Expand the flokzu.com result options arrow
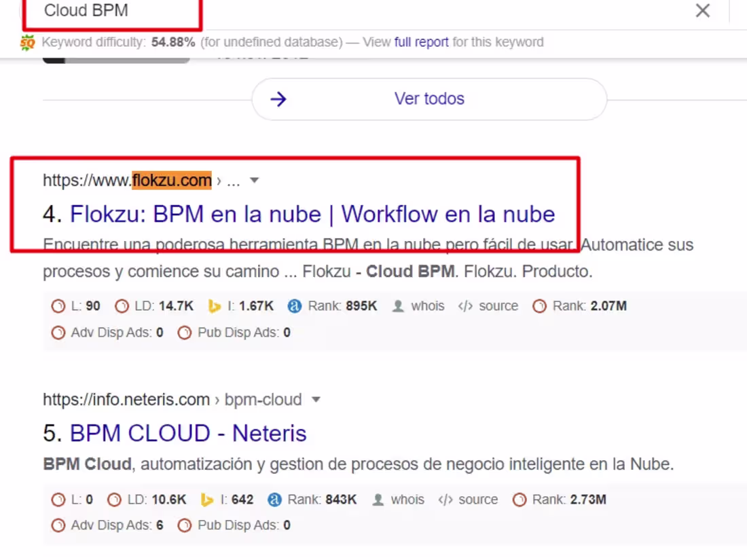 click(x=255, y=181)
